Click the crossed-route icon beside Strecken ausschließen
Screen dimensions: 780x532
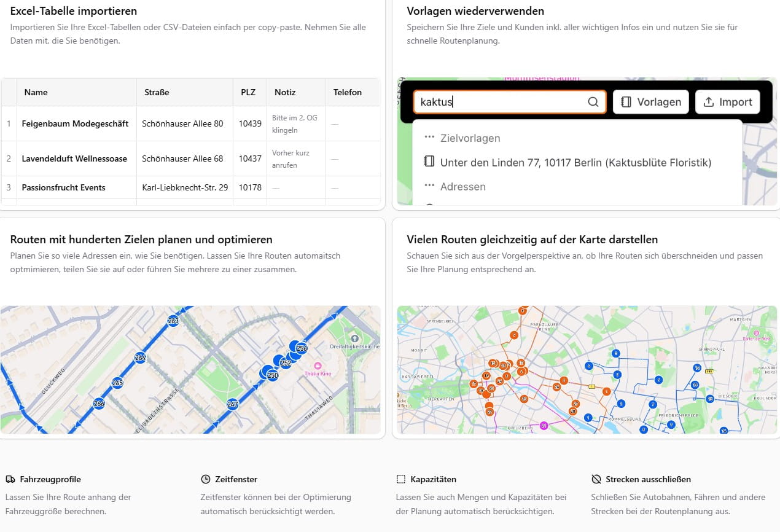[x=596, y=479]
